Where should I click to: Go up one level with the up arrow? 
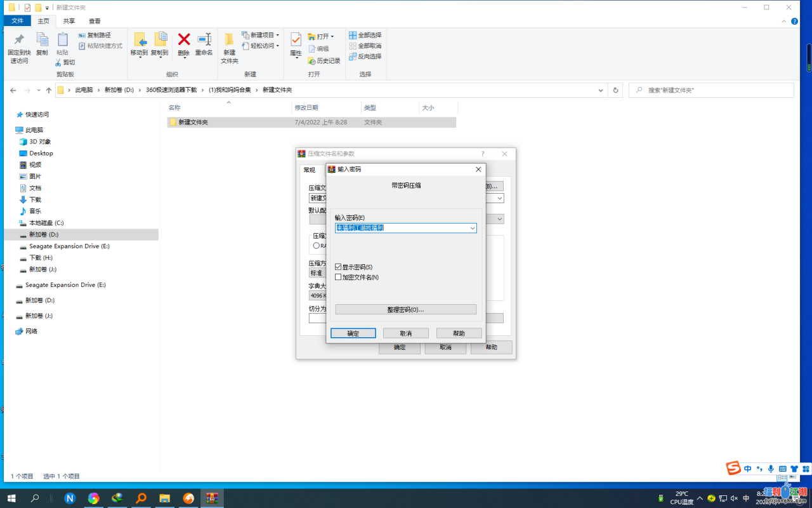[49, 90]
